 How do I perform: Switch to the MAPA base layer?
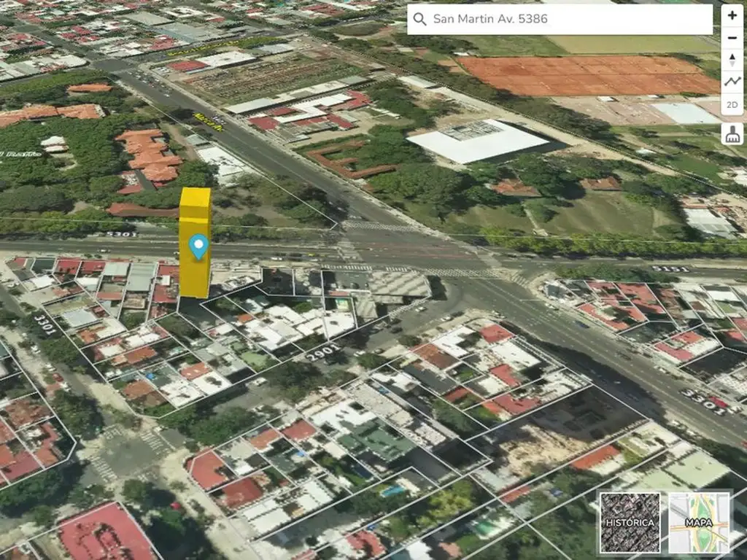coord(699,522)
